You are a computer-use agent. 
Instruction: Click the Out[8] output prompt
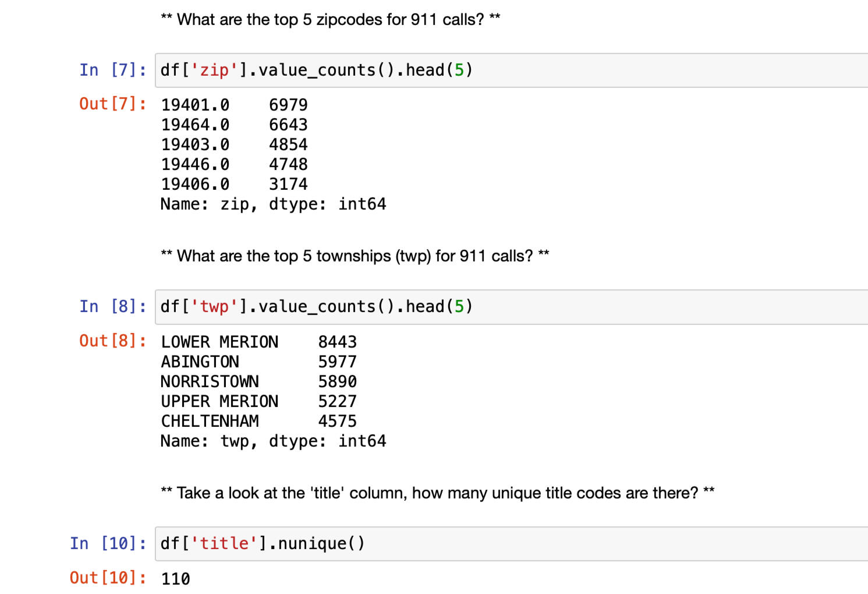pos(113,341)
